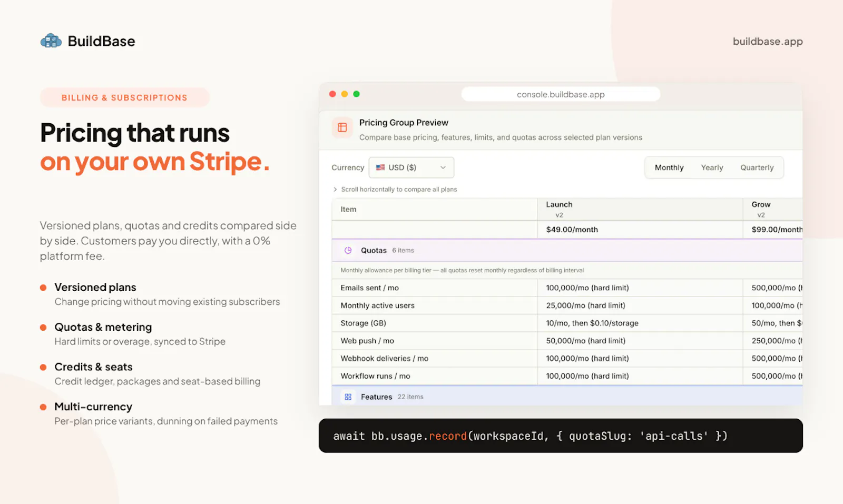Click the bb.usage.record code snippet

pyautogui.click(x=561, y=436)
